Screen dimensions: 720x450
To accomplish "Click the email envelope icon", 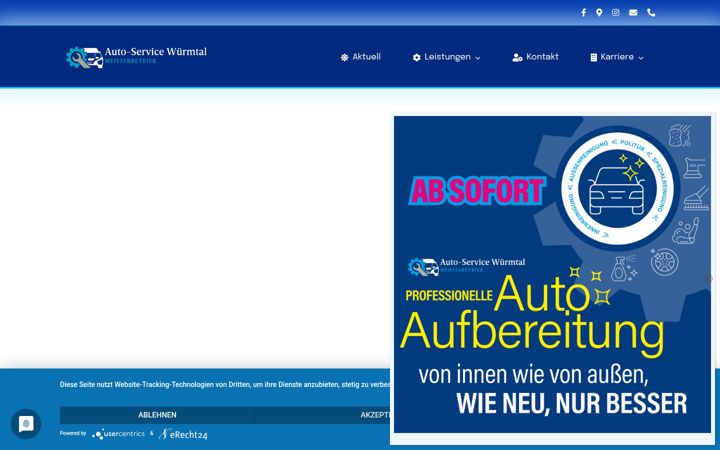I will pyautogui.click(x=633, y=12).
